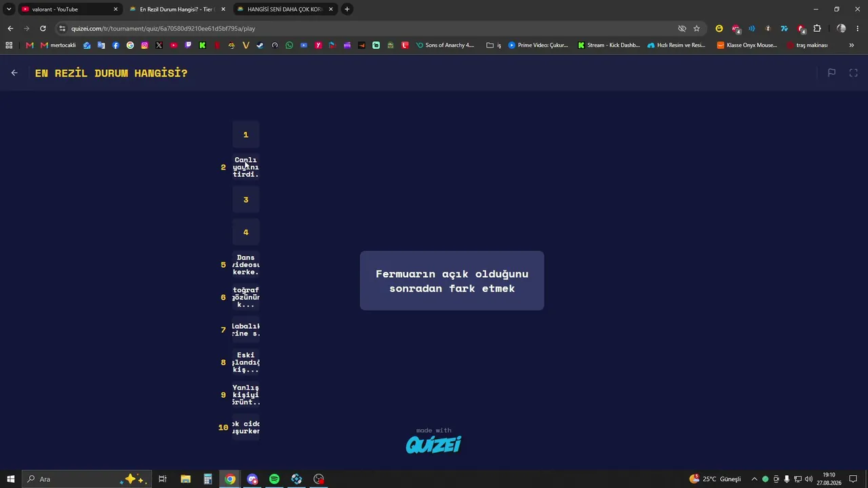Open the weather widget showing 25°C Güneşli
868x488 pixels.
[715, 479]
